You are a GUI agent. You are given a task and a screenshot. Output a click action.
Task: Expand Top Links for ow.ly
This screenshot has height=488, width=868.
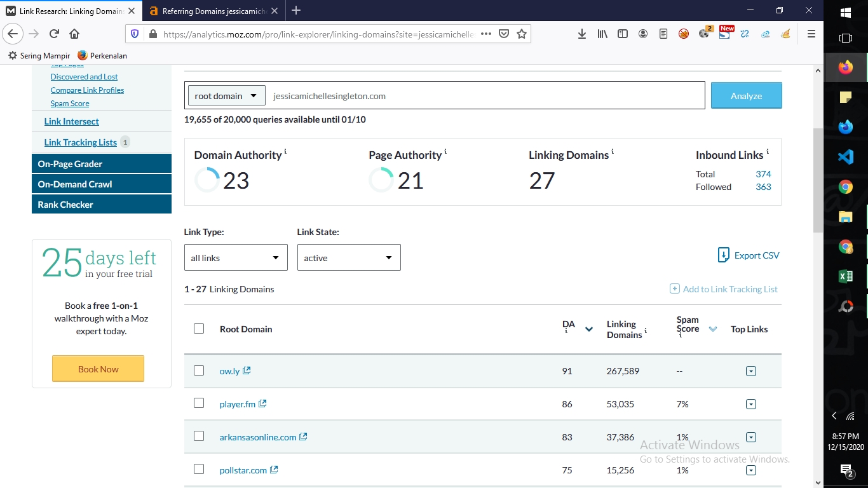tap(751, 371)
